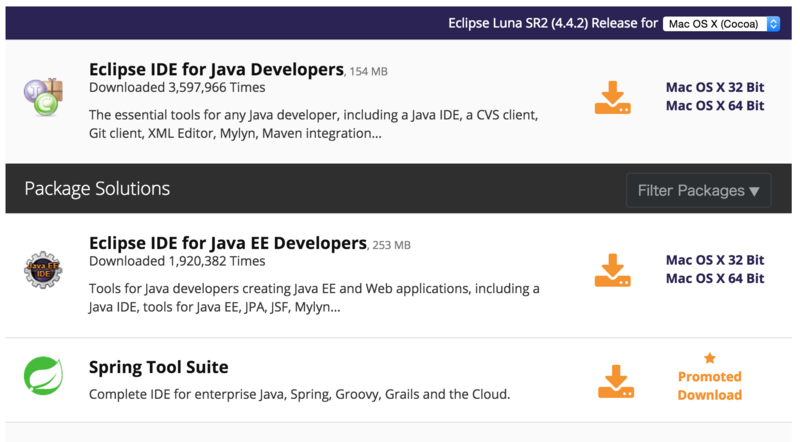Open Eclipse IDE for Java EE Developers title
This screenshot has width=800, height=442.
(x=228, y=243)
